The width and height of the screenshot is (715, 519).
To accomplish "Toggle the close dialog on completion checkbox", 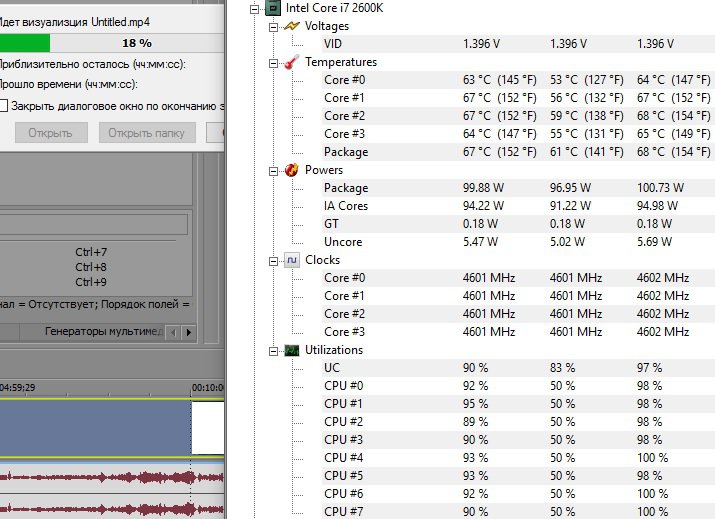I will coord(3,106).
